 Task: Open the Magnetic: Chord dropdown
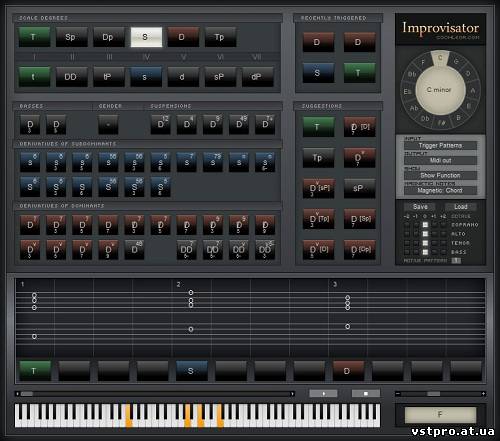click(440, 190)
